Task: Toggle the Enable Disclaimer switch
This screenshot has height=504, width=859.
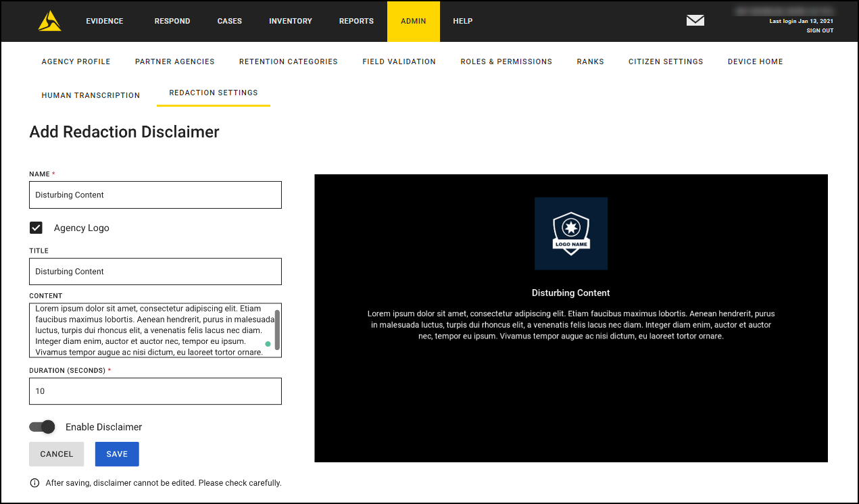Action: click(42, 427)
